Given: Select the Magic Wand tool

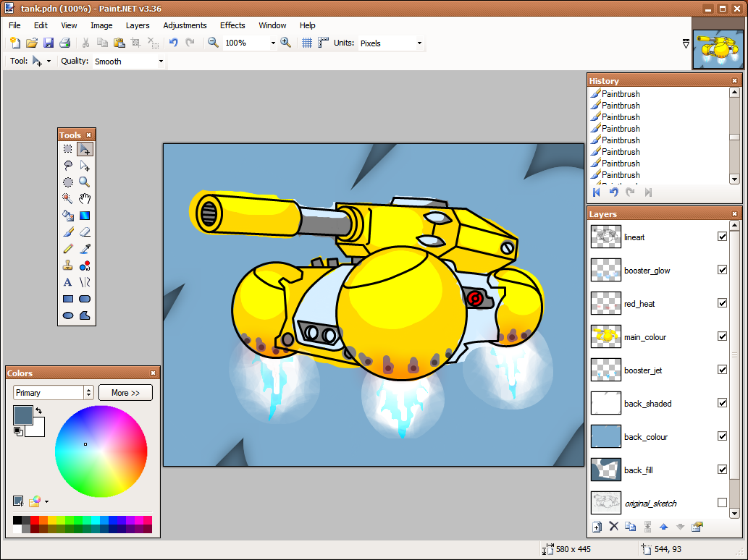Looking at the screenshot, I should click(x=68, y=198).
